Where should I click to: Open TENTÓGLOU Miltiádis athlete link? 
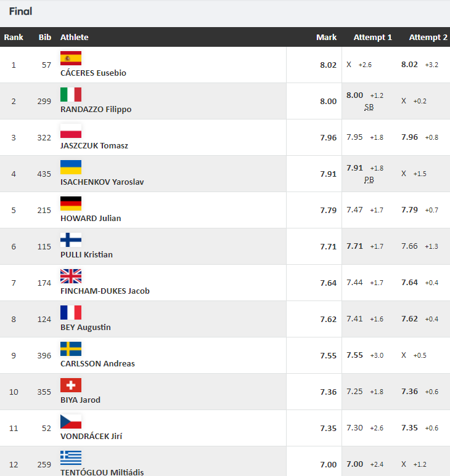click(x=102, y=472)
